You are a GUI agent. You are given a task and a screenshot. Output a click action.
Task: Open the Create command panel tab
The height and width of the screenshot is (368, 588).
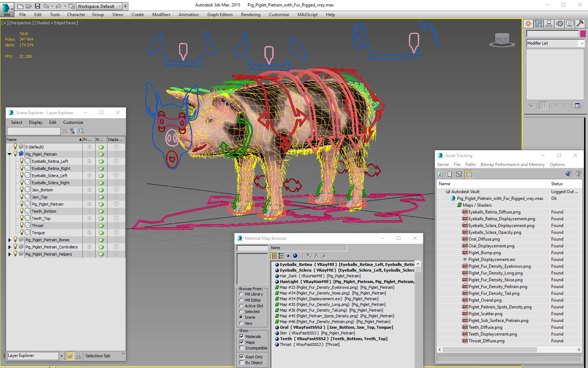[528, 24]
